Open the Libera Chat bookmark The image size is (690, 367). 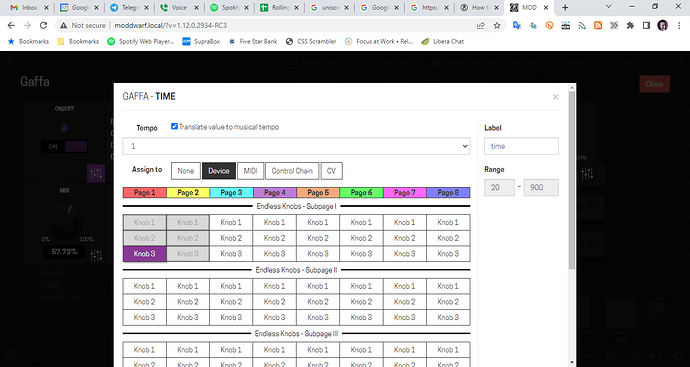[443, 41]
